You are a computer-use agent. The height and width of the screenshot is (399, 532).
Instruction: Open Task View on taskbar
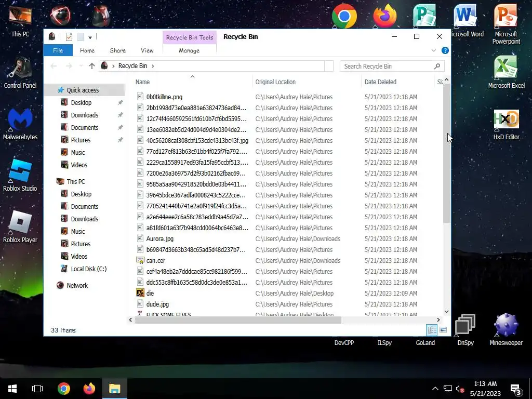[x=37, y=389]
